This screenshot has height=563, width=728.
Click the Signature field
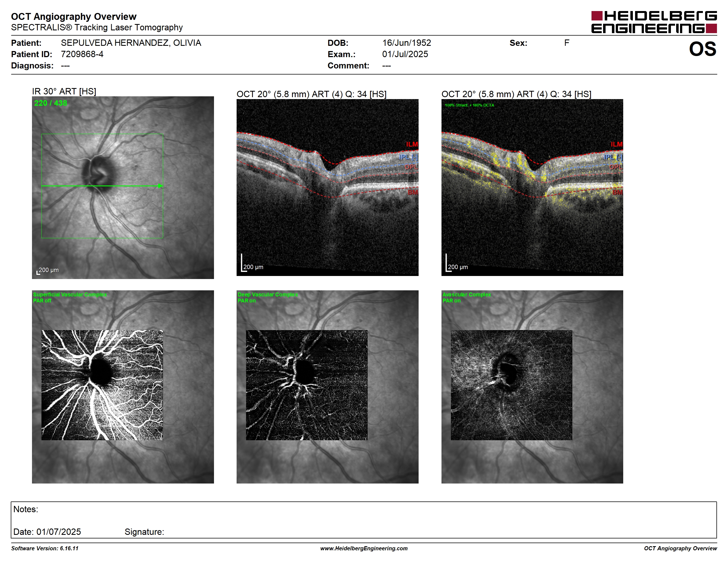click(144, 532)
